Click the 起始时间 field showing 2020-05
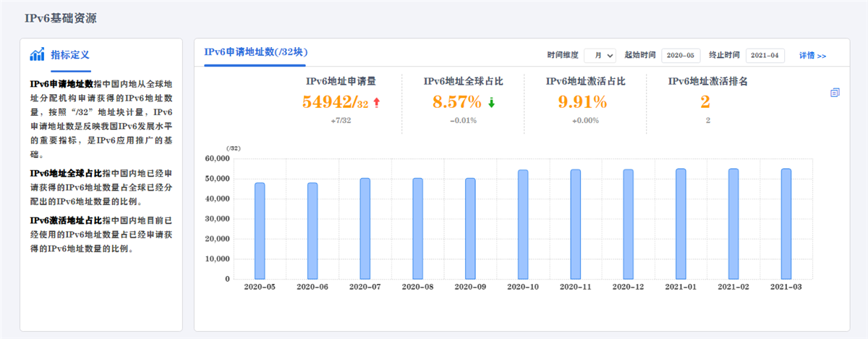This screenshot has width=868, height=339. tap(681, 55)
